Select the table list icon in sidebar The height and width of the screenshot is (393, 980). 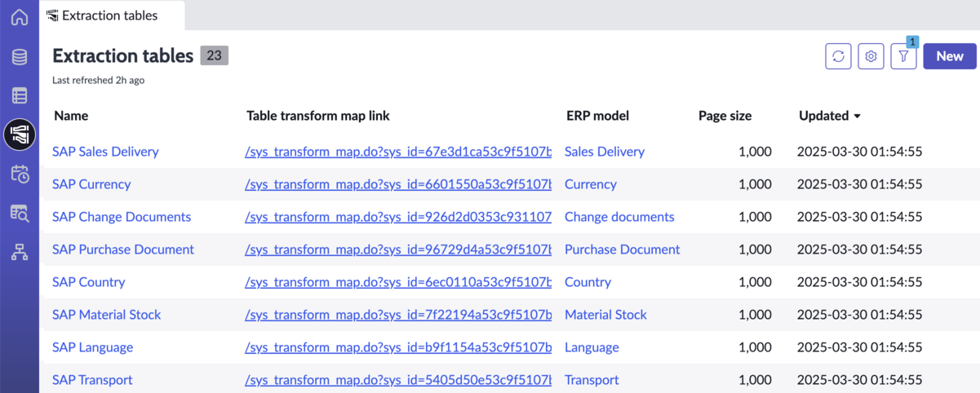pyautogui.click(x=20, y=95)
